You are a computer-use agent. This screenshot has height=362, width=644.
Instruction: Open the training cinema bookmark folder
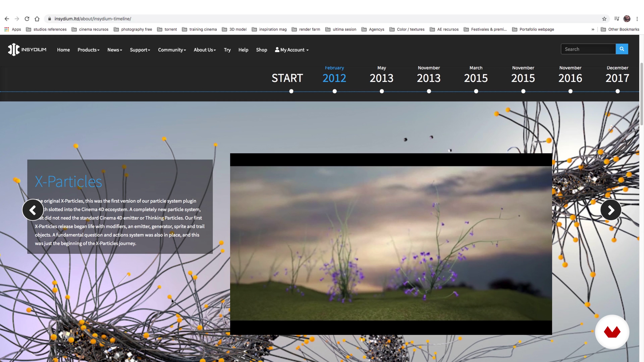coord(200,29)
